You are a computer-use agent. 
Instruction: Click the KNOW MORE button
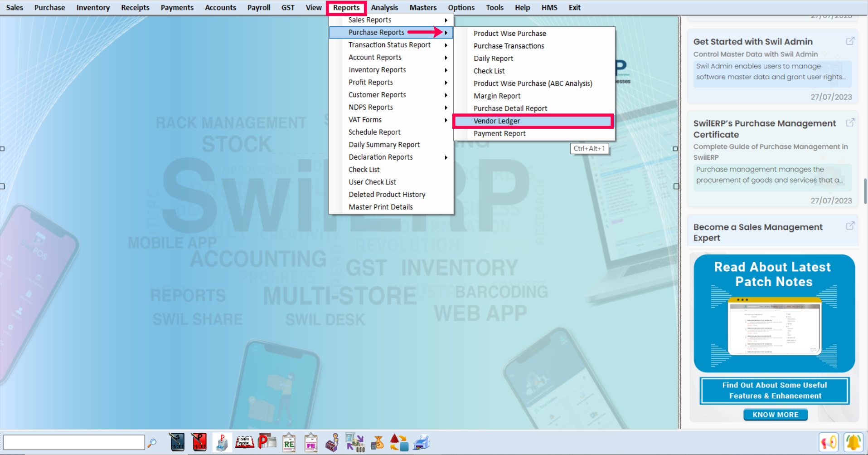point(776,415)
